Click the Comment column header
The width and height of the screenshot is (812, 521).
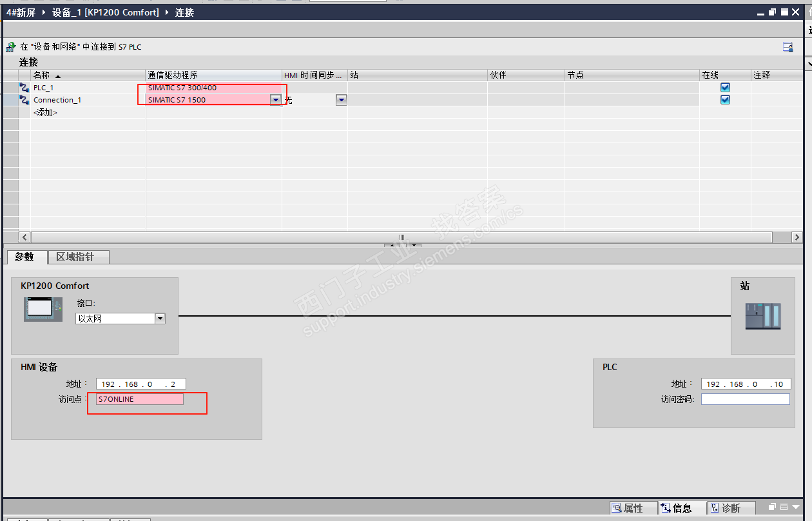[x=777, y=75]
